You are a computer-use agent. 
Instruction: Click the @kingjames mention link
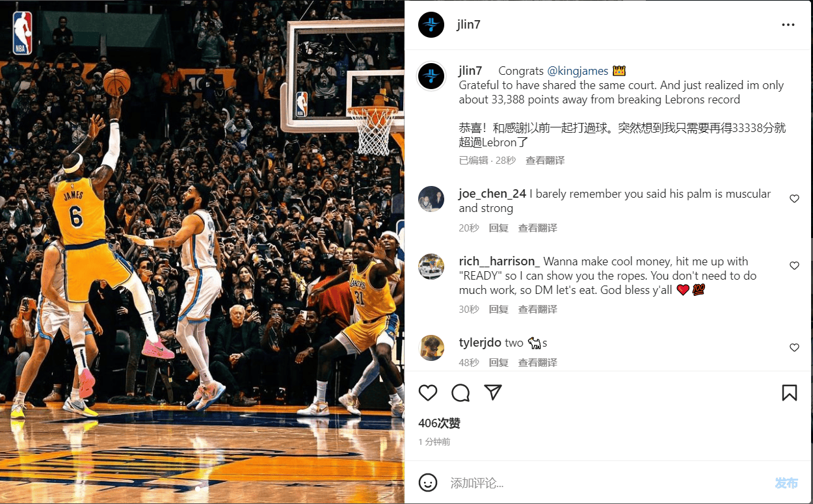578,71
